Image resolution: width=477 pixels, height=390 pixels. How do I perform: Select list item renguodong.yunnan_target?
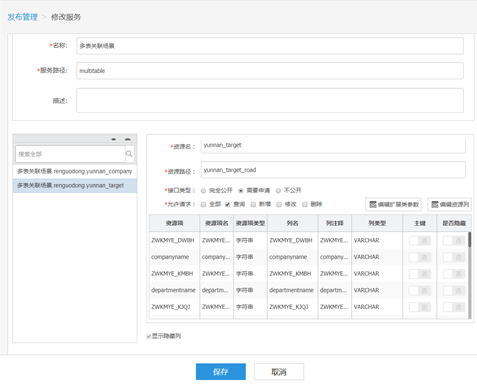tap(75, 185)
